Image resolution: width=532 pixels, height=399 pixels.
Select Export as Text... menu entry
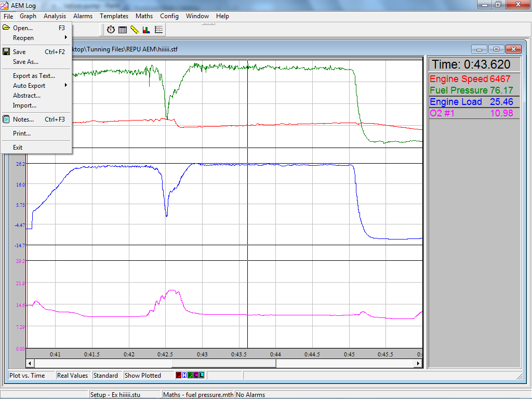click(x=36, y=76)
